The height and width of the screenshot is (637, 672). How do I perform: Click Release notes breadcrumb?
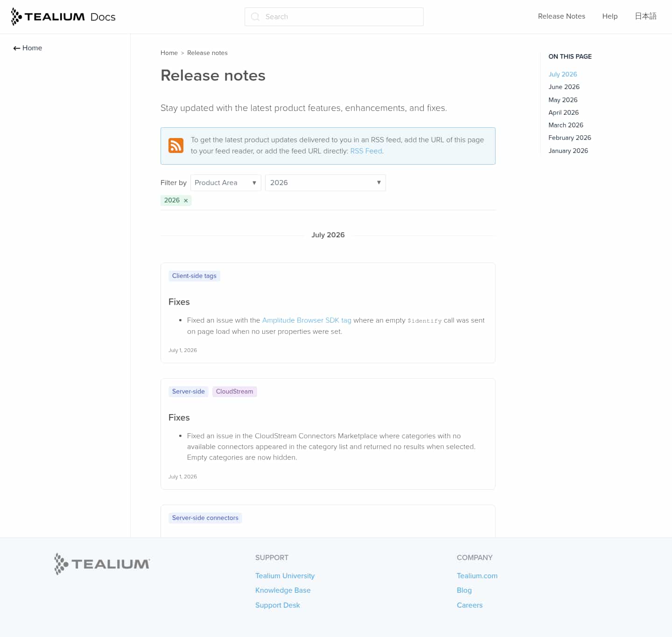(x=207, y=53)
